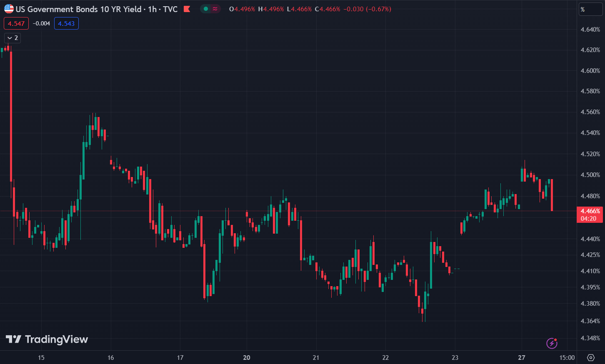Click the blue 4.543 buy price button
The height and width of the screenshot is (364, 605).
66,23
